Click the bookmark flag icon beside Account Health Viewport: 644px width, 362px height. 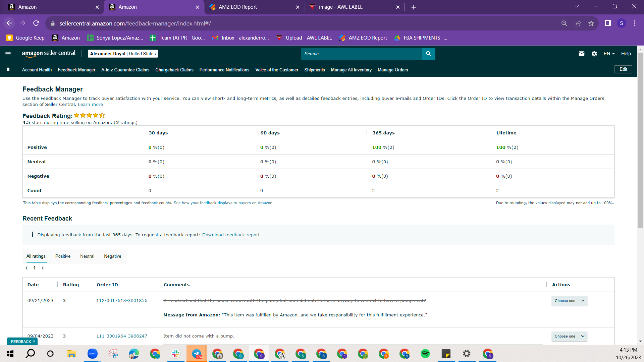[x=8, y=69]
